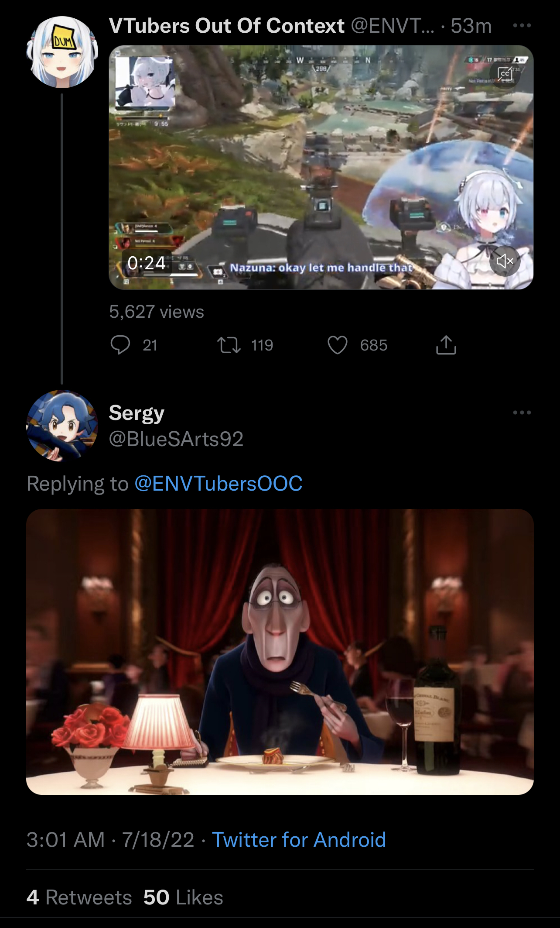The height and width of the screenshot is (928, 560).
Task: Tap the 0:24 video duration badge
Action: coord(147,263)
